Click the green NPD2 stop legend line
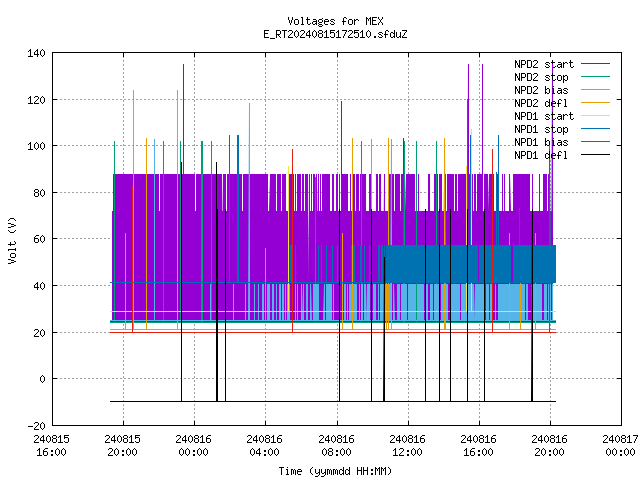The width and height of the screenshot is (640, 480). (595, 76)
